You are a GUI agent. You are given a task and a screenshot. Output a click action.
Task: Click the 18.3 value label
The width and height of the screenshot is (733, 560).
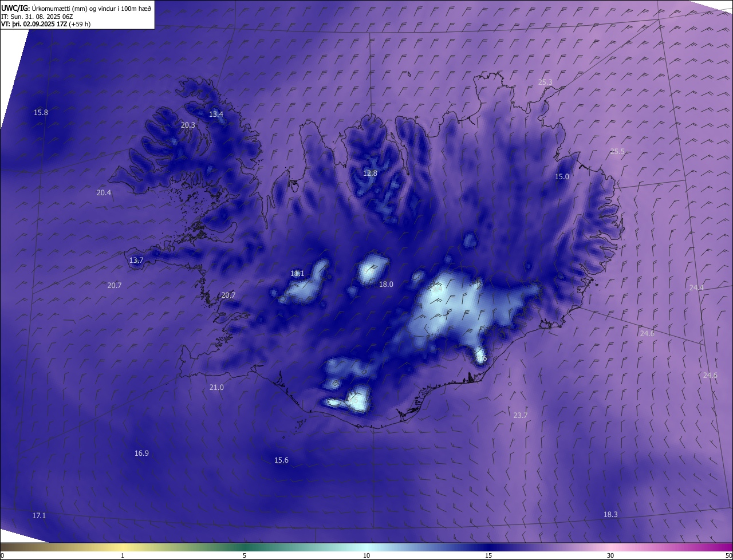[610, 515]
